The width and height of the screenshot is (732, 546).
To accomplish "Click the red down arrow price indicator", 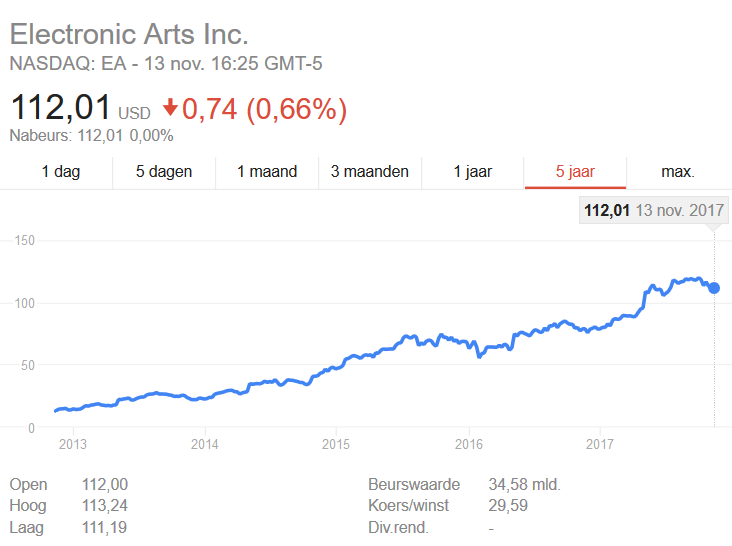I will [170, 108].
